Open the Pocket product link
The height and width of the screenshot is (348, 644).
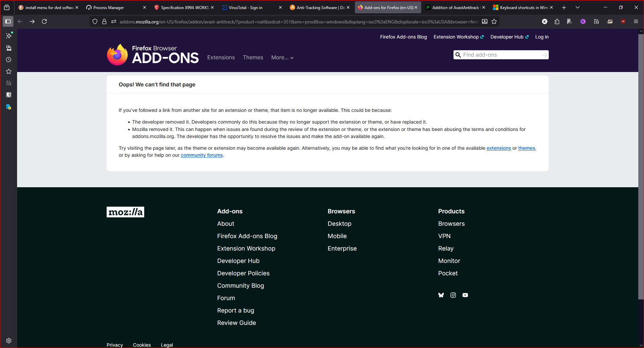coord(448,273)
